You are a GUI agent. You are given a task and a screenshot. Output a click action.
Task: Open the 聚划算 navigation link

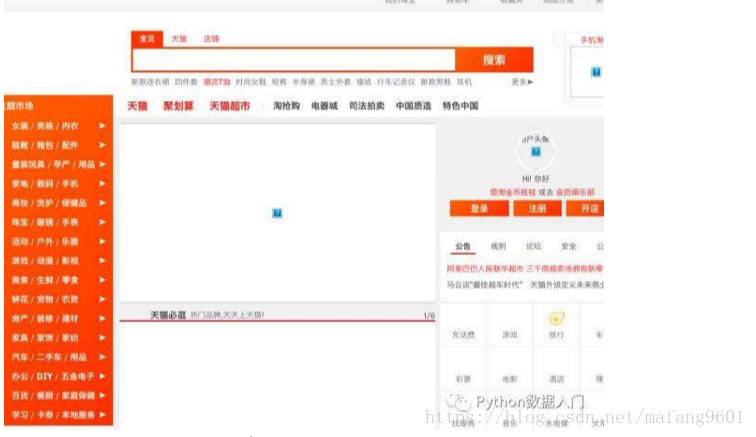click(x=178, y=106)
